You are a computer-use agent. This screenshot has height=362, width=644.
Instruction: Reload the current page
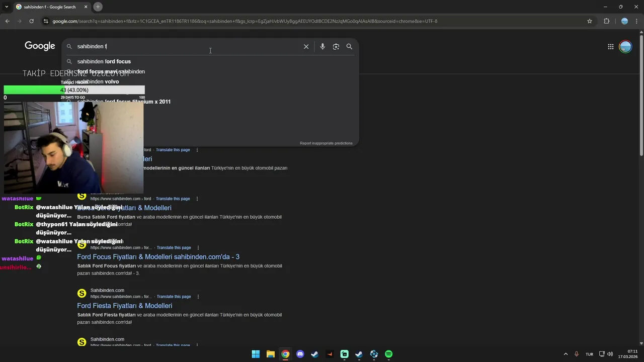click(x=31, y=21)
